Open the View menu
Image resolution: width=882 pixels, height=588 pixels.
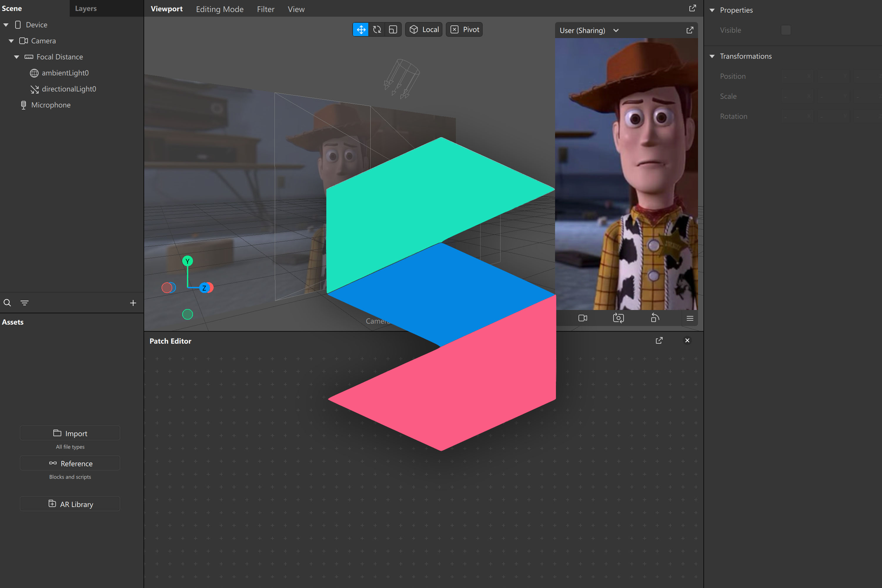[x=296, y=9]
